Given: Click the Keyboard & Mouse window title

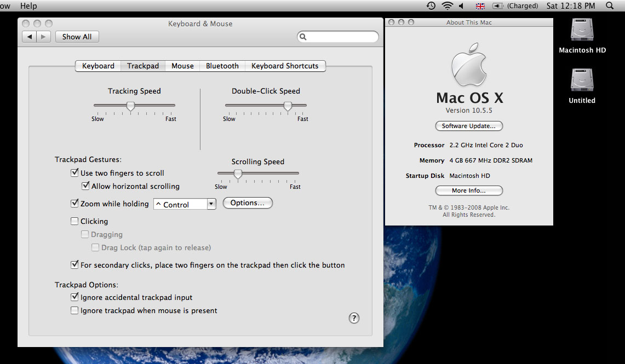Looking at the screenshot, I should [200, 24].
